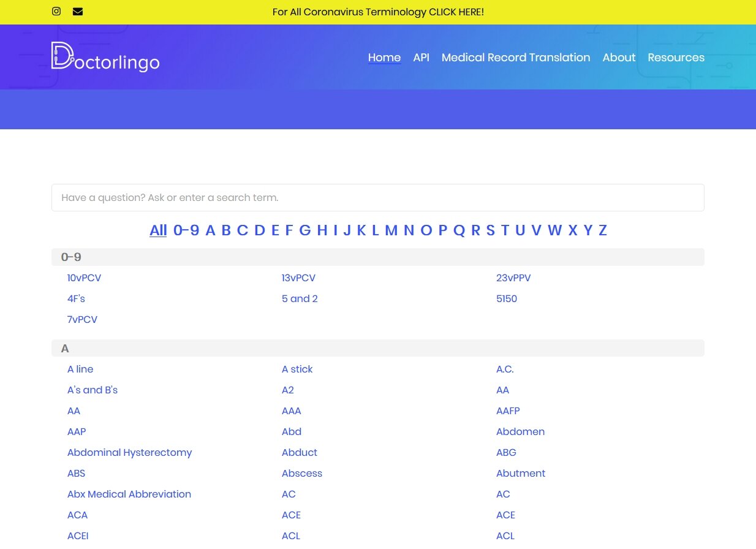Image resolution: width=756 pixels, height=549 pixels.
Task: Open the 5150 term link
Action: tap(507, 299)
